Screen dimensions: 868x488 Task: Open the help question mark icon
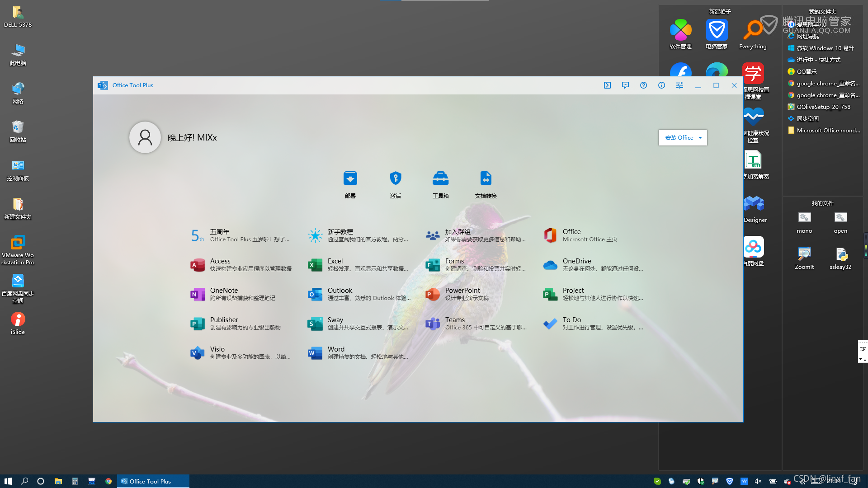(643, 85)
